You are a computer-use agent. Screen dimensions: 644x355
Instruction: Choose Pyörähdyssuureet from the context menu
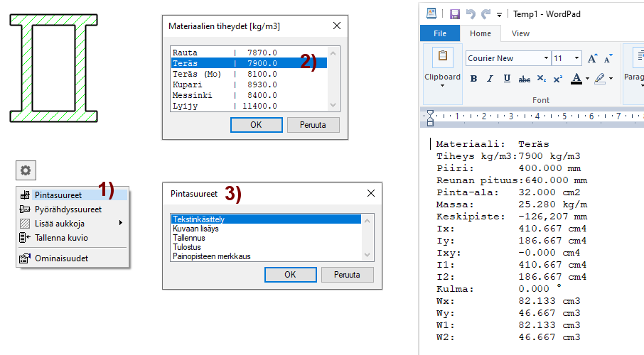click(x=68, y=209)
